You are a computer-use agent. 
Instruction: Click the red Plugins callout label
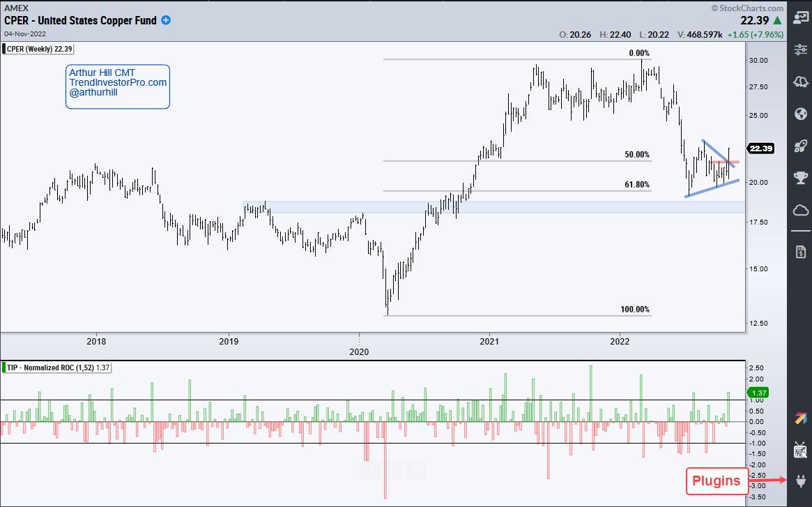tap(715, 480)
